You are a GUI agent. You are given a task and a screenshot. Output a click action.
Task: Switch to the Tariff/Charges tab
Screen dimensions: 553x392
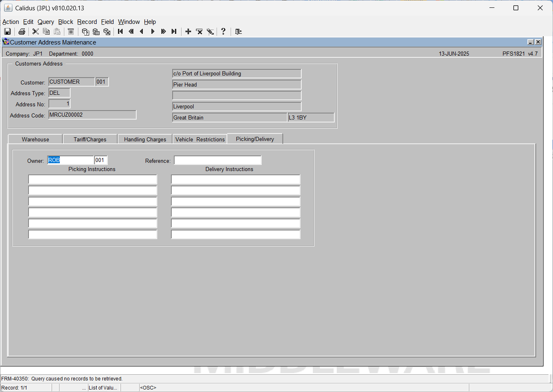point(90,139)
